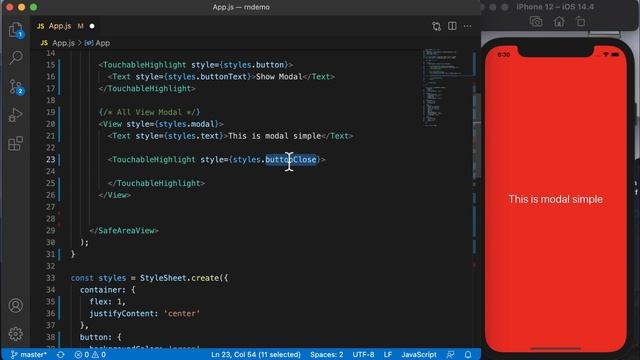Change encoding via UTF-8
Image resolution: width=640 pixels, height=360 pixels.
click(x=363, y=354)
